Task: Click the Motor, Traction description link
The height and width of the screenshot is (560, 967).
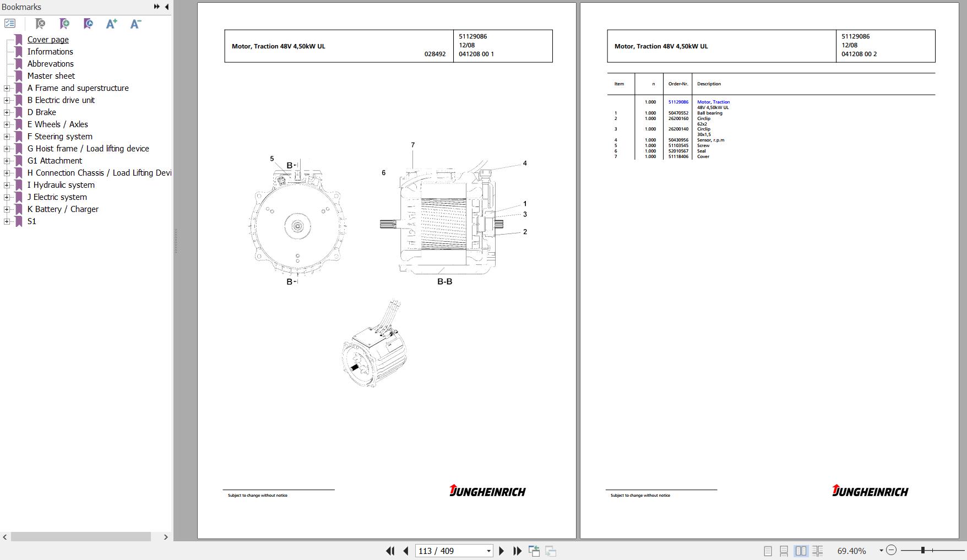Action: pos(713,102)
